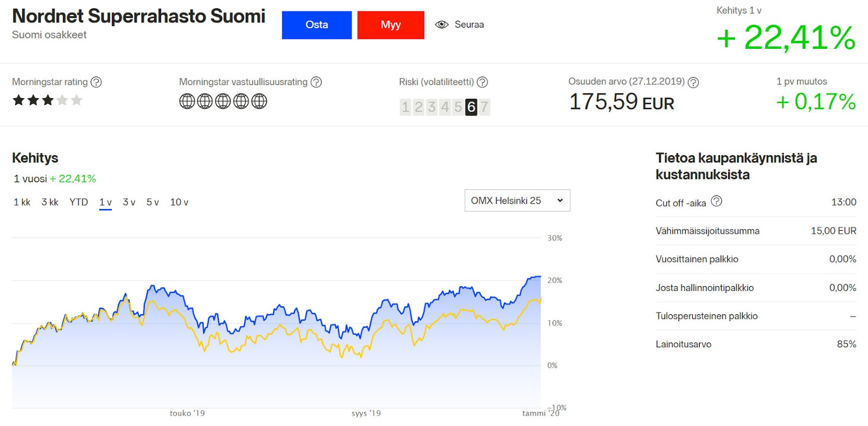Click the Kehitys 1 v label

coord(739,10)
